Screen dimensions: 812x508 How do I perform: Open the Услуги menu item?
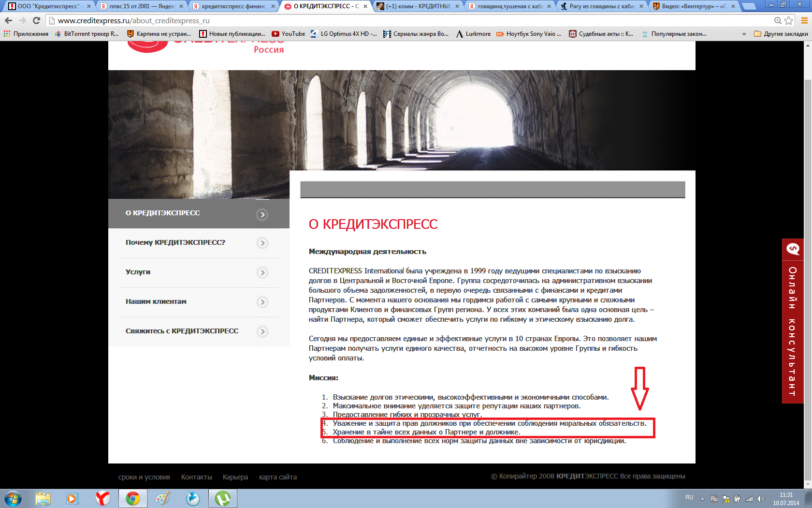pos(199,272)
